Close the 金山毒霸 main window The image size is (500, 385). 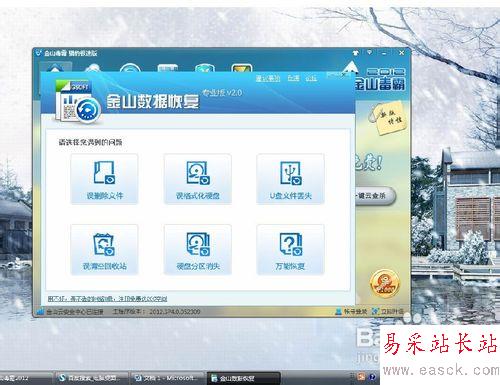click(x=402, y=53)
